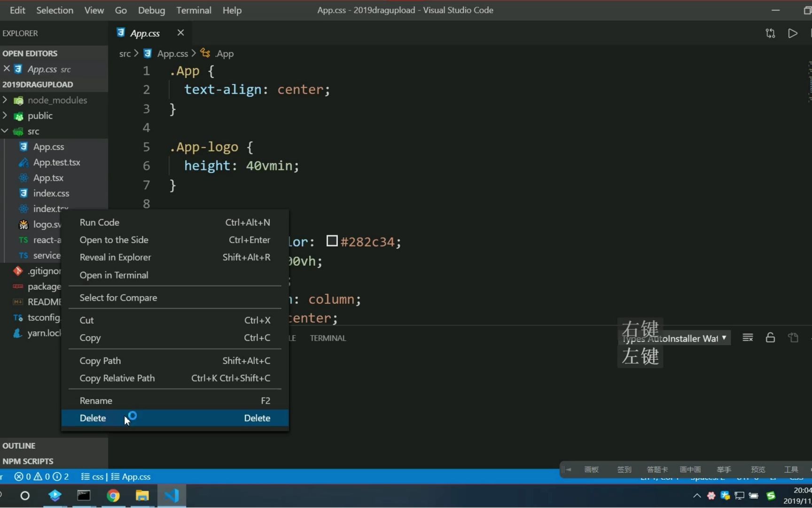Click the #282c34 color swatch
Screen dimensions: 812x508
pyautogui.click(x=332, y=241)
